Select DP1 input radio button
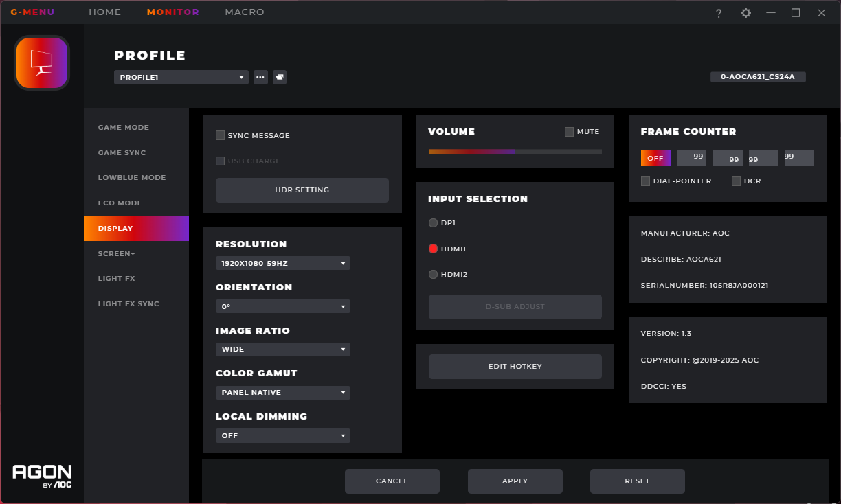Viewport: 841px width, 504px height. click(433, 222)
